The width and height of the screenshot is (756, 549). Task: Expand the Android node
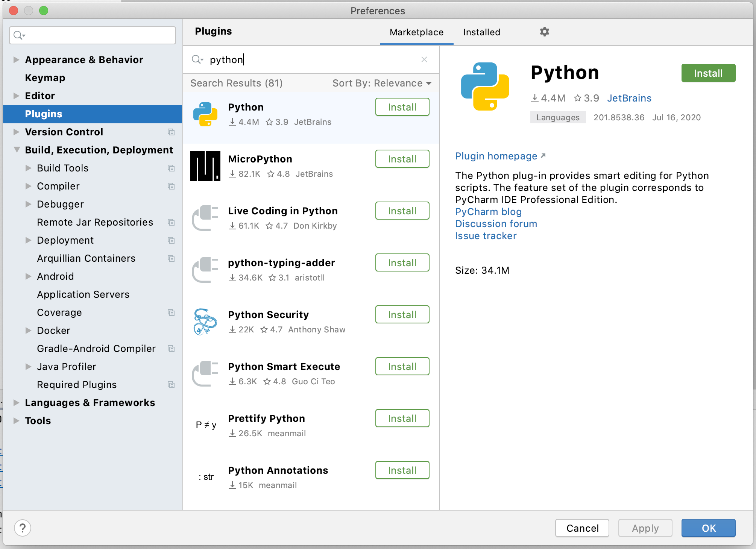[28, 276]
